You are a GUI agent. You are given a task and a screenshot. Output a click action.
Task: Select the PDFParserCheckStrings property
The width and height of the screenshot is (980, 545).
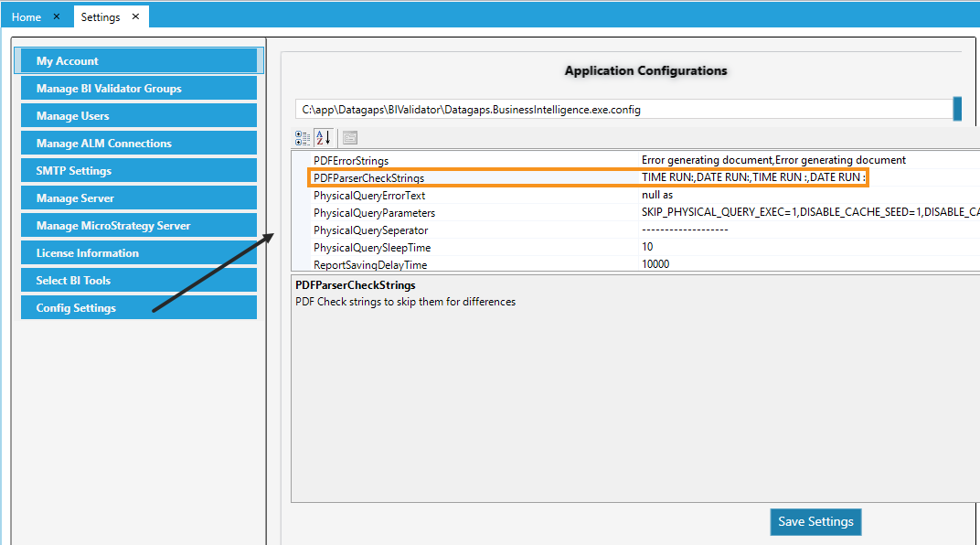pyautogui.click(x=368, y=178)
